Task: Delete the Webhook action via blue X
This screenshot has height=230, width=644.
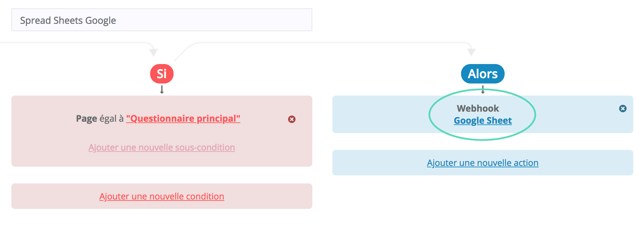Action: pyautogui.click(x=623, y=109)
